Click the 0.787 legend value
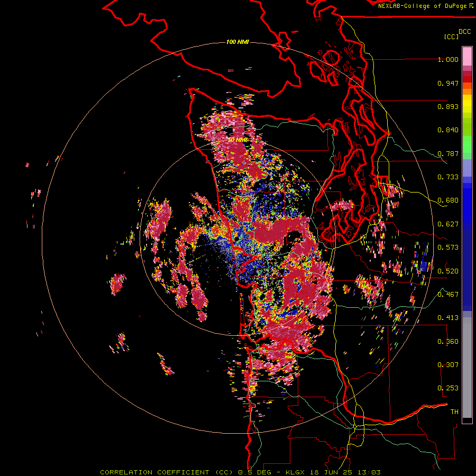 click(448, 153)
